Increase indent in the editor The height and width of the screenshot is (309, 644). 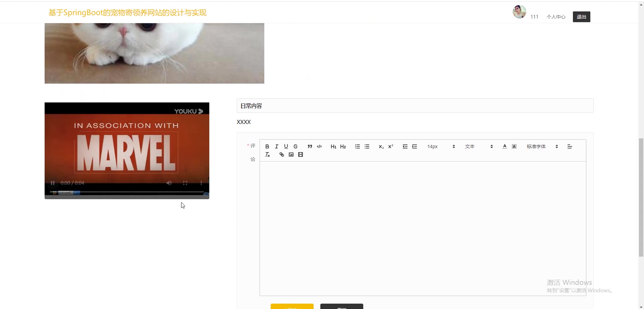[x=414, y=146]
